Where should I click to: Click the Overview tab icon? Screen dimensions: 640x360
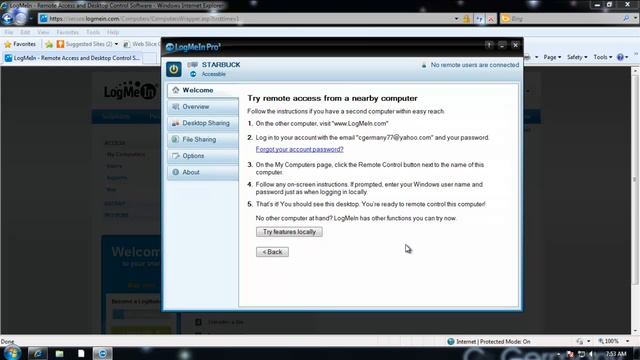(176, 107)
